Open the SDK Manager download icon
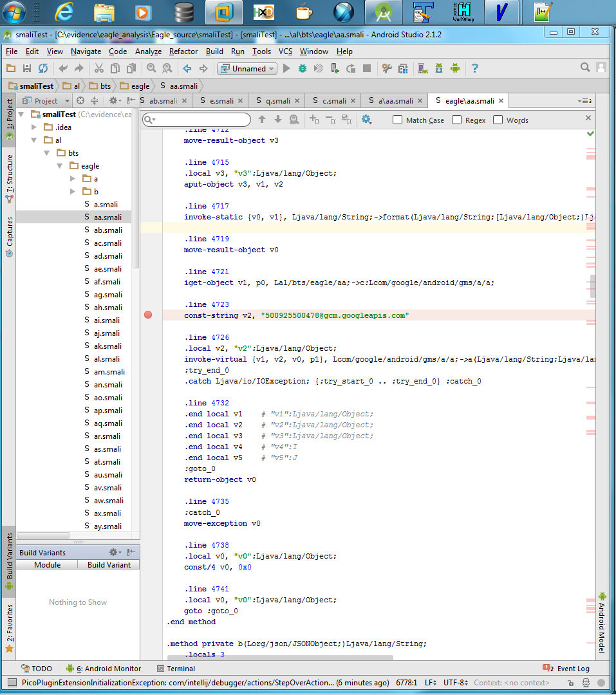 coord(439,68)
